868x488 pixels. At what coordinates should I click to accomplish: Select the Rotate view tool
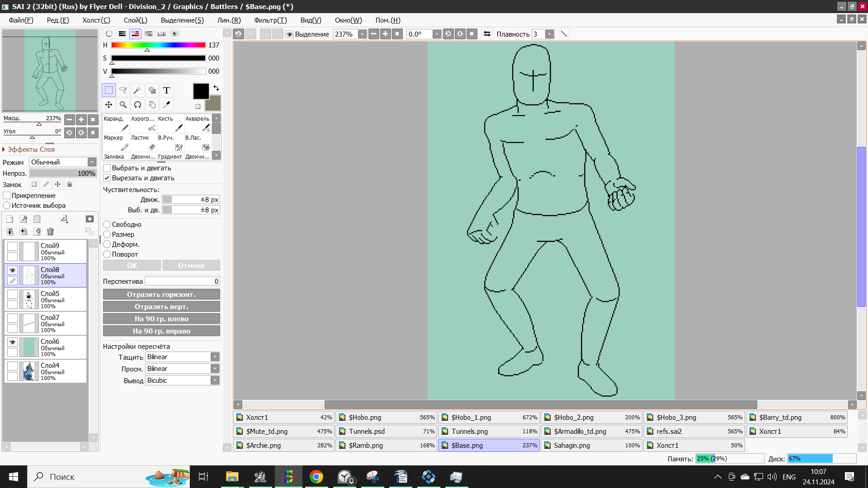137,105
